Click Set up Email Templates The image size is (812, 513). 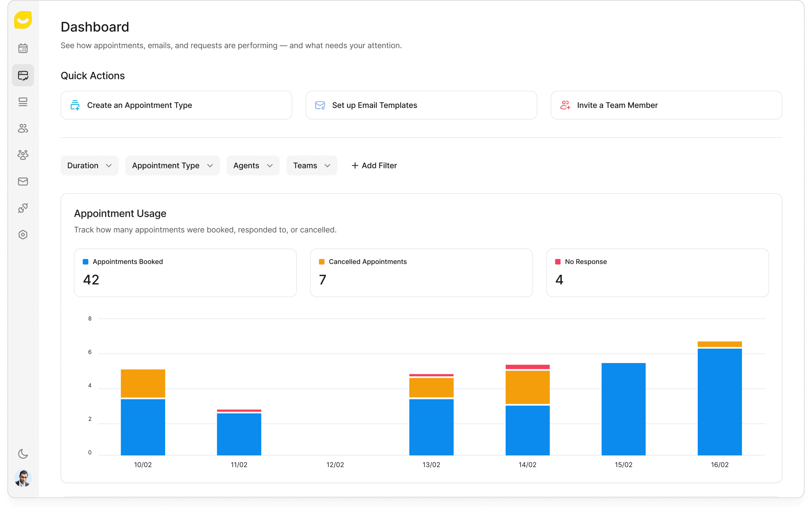421,105
